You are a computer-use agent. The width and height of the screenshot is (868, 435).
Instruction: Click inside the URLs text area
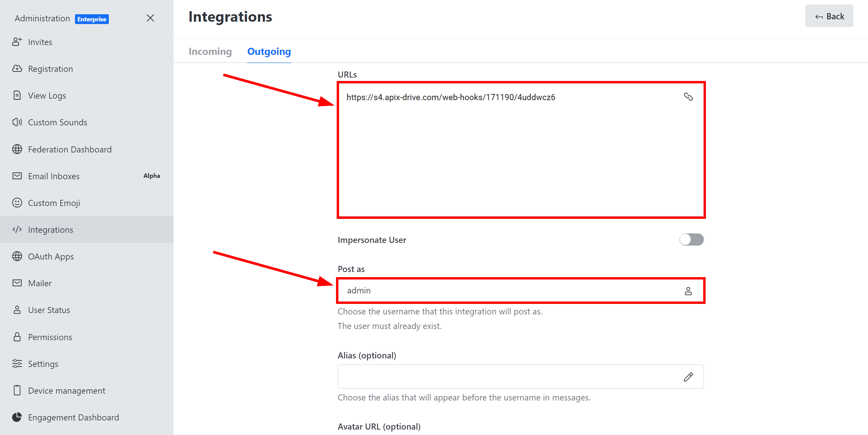521,150
